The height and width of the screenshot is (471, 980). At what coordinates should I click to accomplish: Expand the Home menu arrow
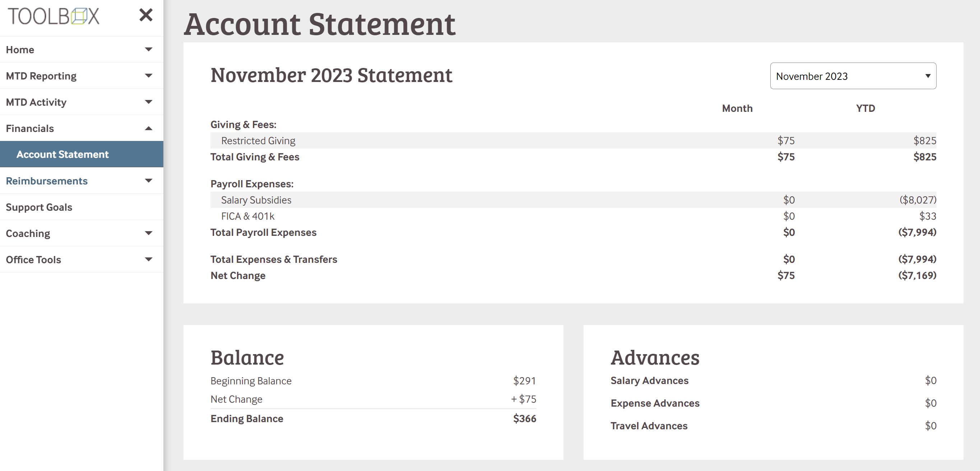tap(149, 50)
